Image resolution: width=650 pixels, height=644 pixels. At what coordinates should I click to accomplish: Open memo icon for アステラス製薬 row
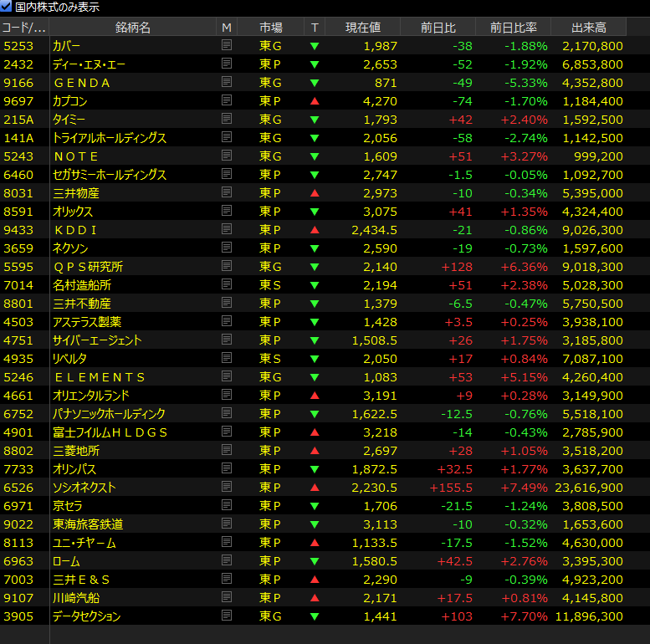coord(227,321)
